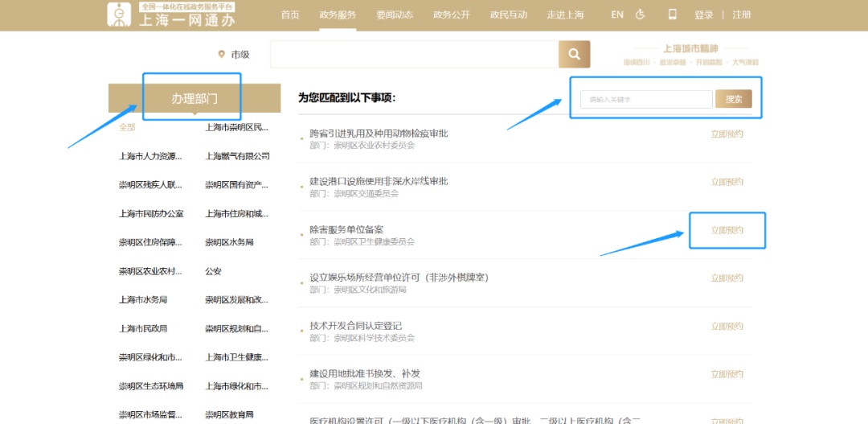Click the 注册 link
The height and width of the screenshot is (424, 868).
tap(742, 14)
